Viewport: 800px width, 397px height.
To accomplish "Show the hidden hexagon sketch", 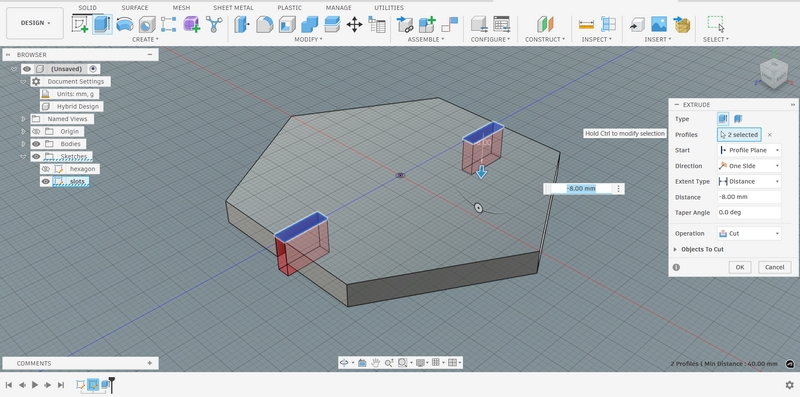I will (46, 169).
